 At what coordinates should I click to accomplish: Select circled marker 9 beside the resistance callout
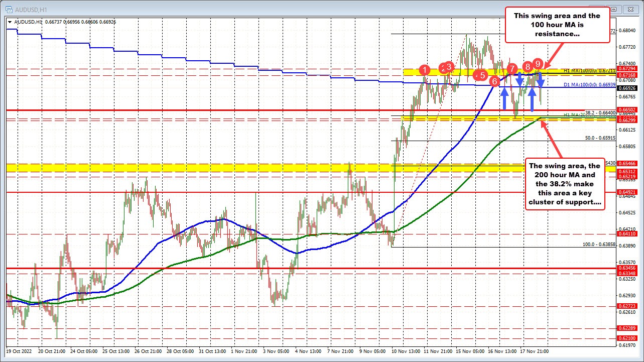coord(538,64)
